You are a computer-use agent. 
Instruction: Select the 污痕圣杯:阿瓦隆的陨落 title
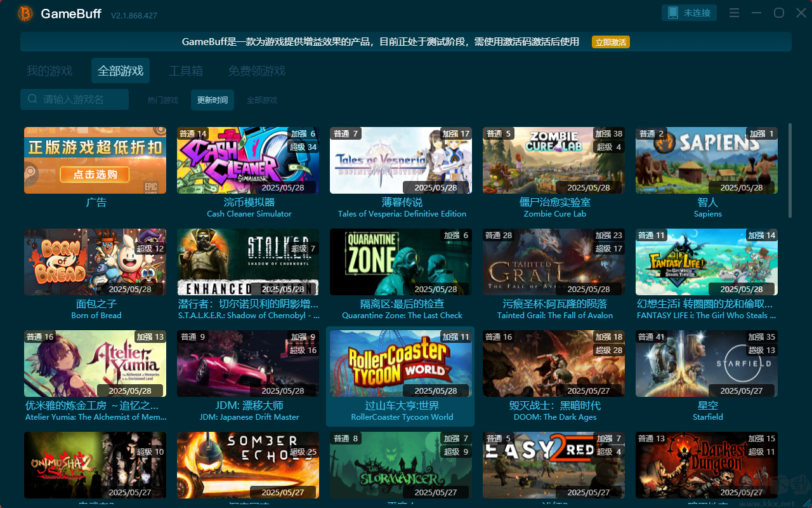[x=555, y=304]
